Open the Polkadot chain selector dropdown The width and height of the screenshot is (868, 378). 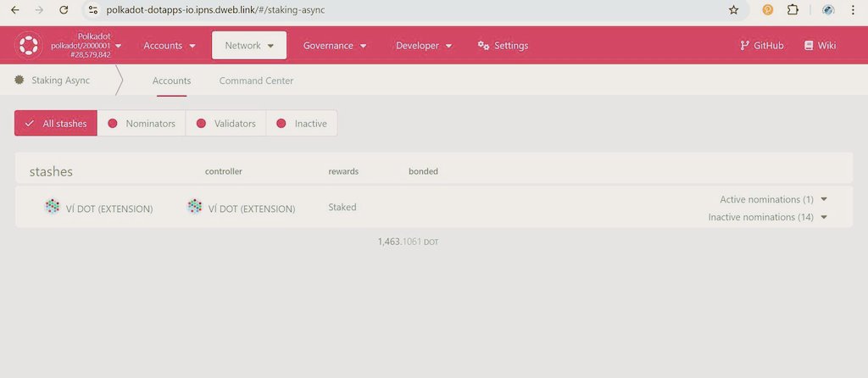pos(86,46)
